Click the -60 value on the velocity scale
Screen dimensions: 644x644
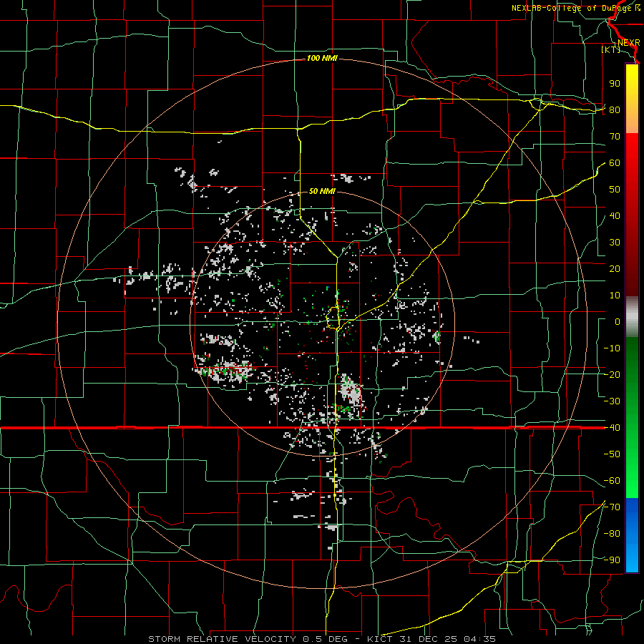612,481
